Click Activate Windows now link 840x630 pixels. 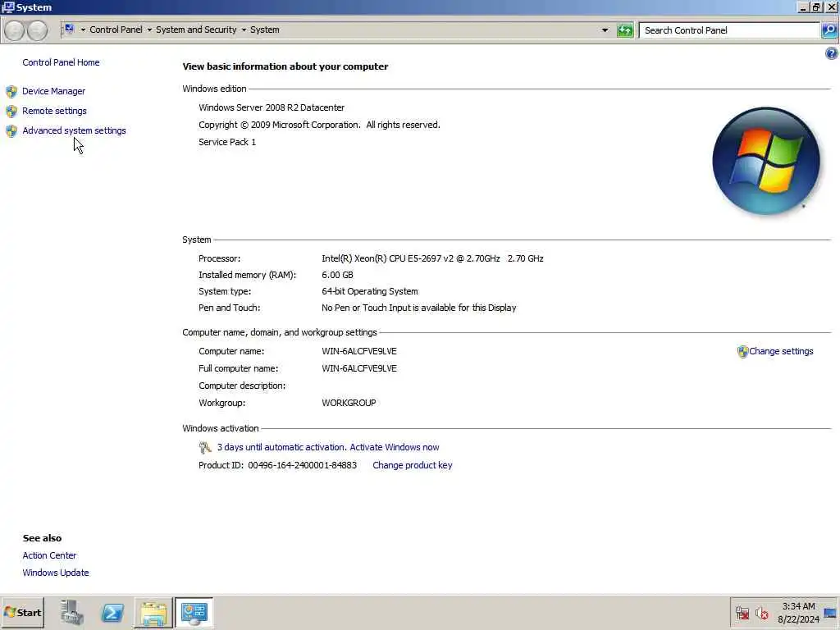[x=395, y=447]
